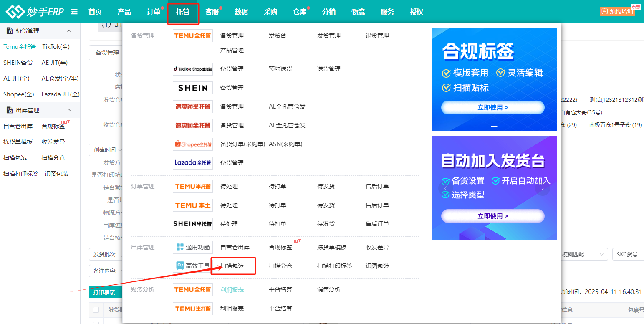644x324 pixels.
Task: Open the 分销 top menu
Action: pos(329,12)
